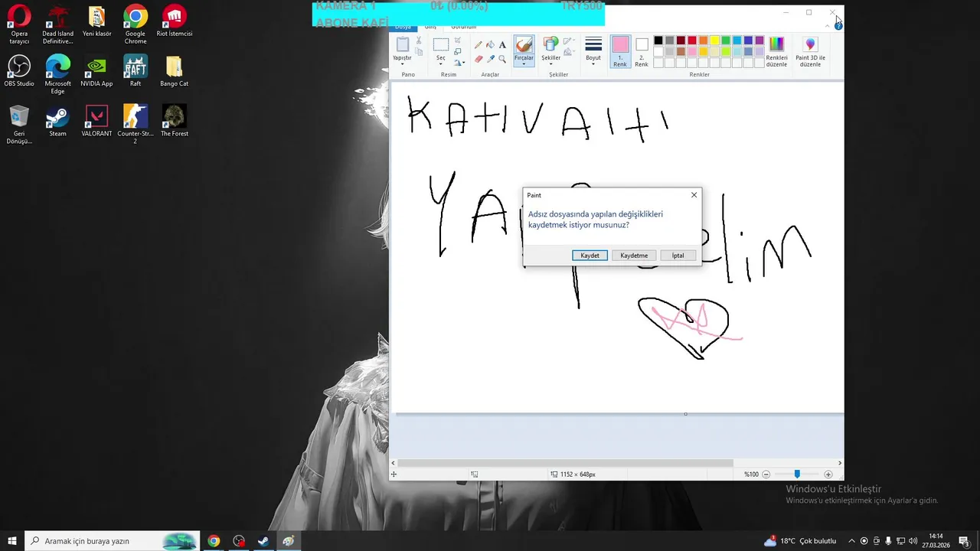The image size is (980, 551).
Task: Open the shape fill dropdown
Action: [569, 52]
